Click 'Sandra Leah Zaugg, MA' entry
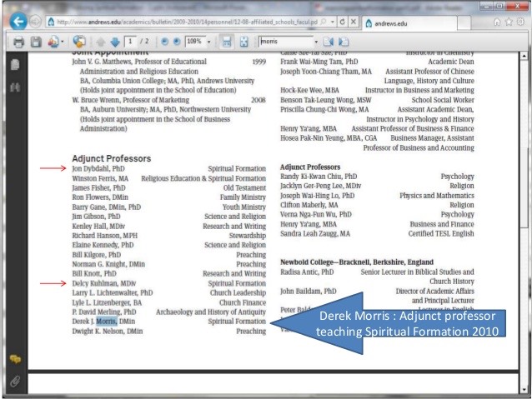Screen dimensions: 532x399 tap(315, 233)
